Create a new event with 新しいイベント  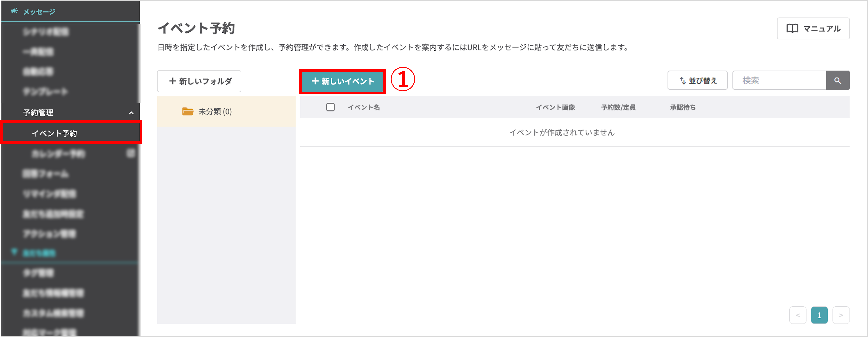click(342, 81)
